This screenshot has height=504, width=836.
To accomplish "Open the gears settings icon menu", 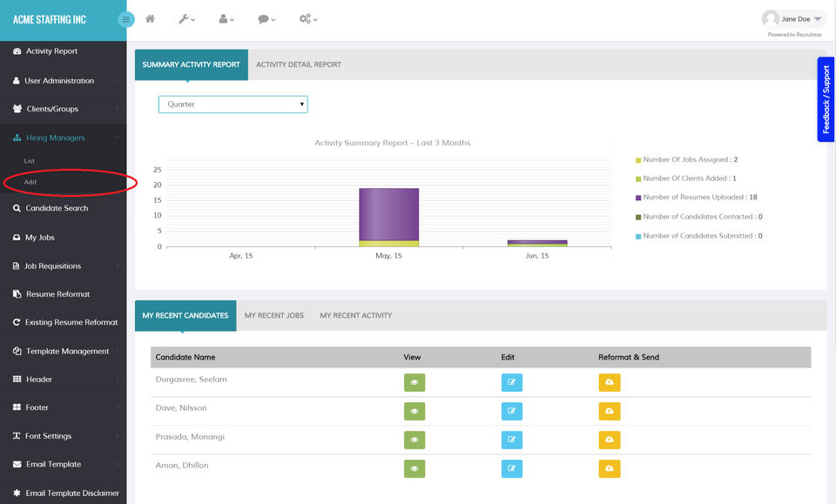I will pyautogui.click(x=308, y=19).
